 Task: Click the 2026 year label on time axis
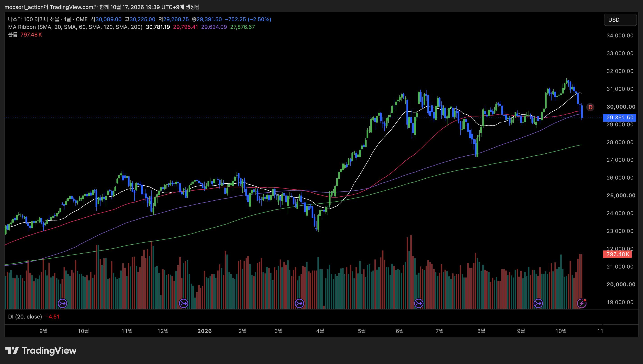(205, 331)
